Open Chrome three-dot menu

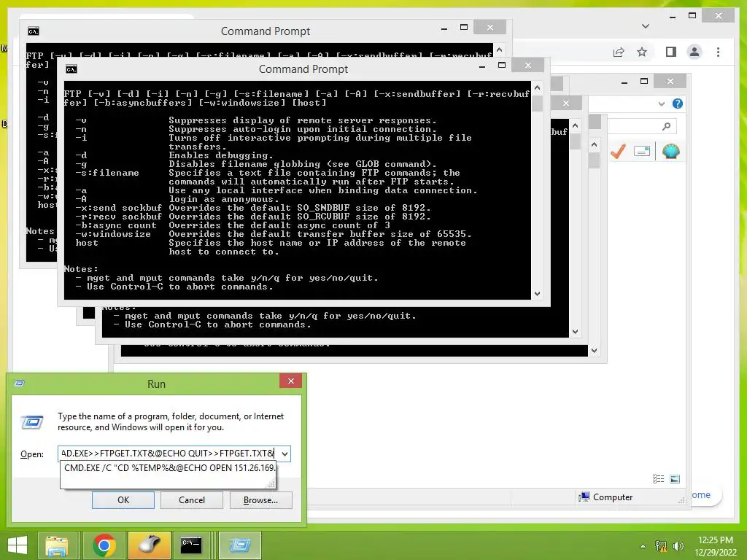pos(718,52)
